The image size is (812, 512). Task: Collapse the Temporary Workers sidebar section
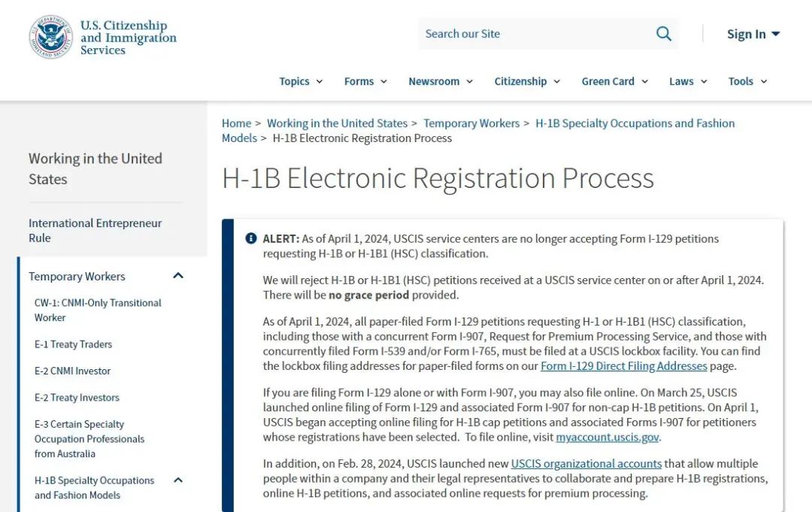[178, 275]
